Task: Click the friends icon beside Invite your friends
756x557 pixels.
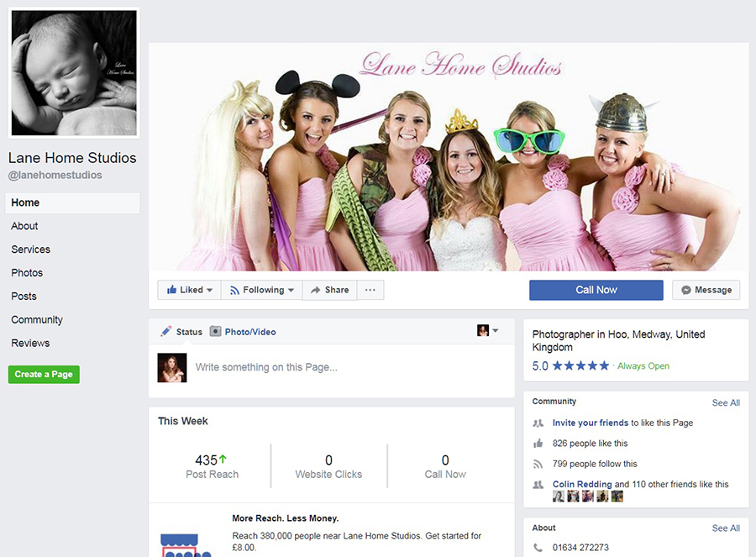Action: tap(538, 423)
